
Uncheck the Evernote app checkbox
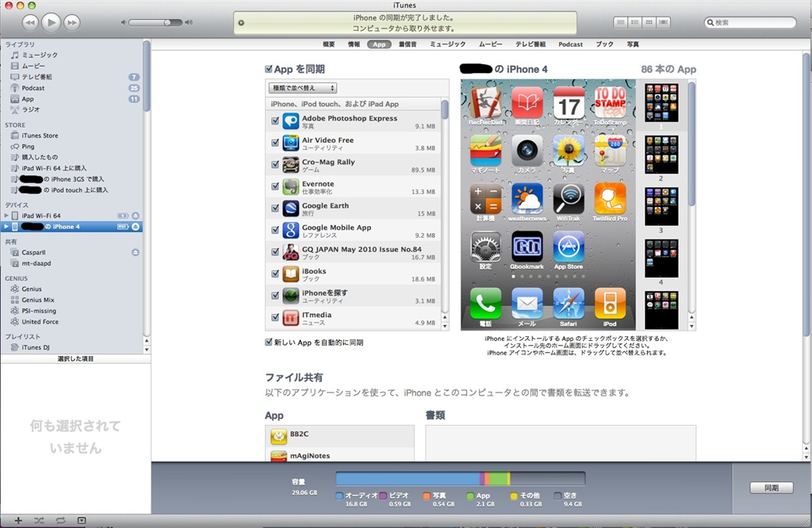(275, 187)
